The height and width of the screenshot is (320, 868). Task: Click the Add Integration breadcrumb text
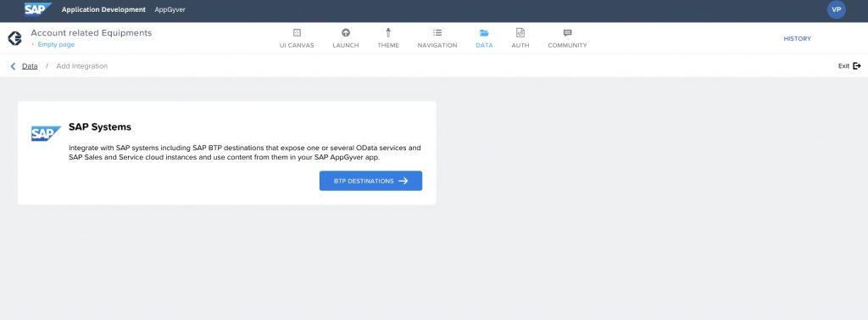82,66
